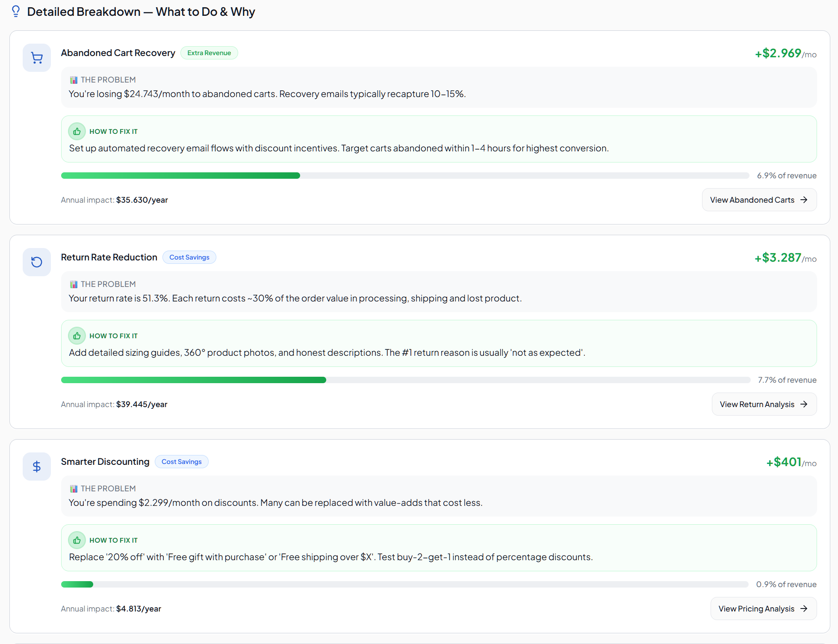838x644 pixels.
Task: Click the circular arrow icon for Return Rate Reduction
Action: pos(37,262)
